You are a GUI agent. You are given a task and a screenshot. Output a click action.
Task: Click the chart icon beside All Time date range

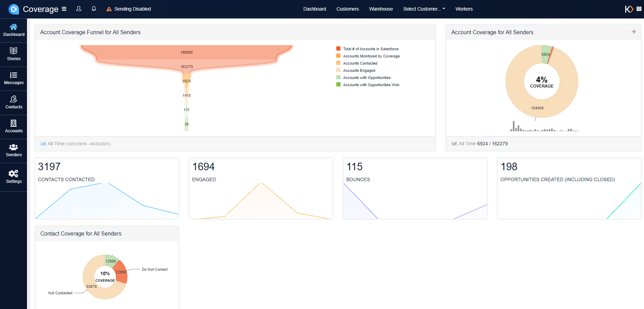coord(43,144)
